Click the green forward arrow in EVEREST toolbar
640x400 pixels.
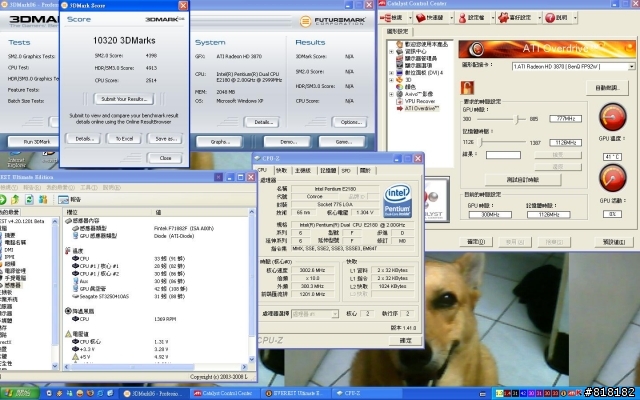[x=2, y=199]
